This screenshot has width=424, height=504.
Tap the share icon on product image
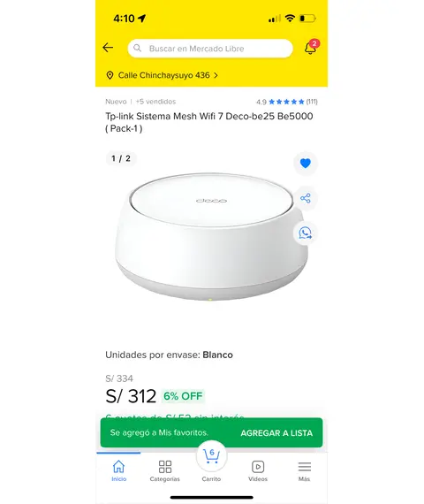tap(305, 198)
